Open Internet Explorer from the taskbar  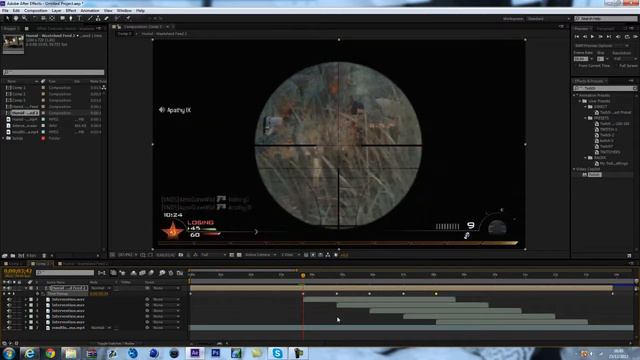pos(29,353)
